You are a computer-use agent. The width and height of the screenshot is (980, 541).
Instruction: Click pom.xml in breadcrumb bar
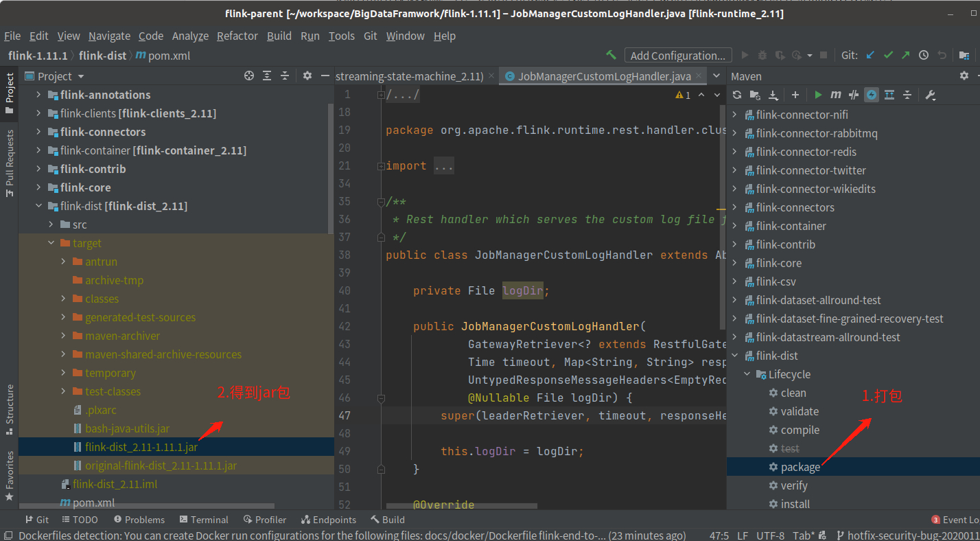click(x=163, y=56)
